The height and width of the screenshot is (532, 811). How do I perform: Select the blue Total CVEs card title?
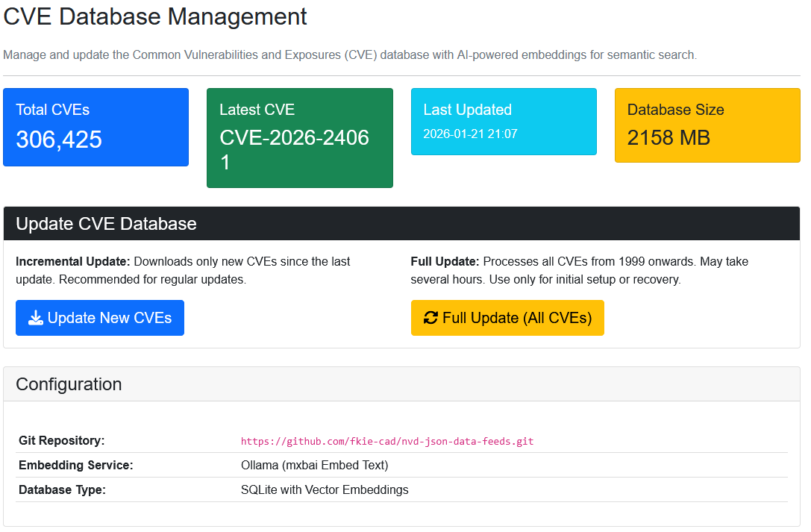(x=53, y=110)
